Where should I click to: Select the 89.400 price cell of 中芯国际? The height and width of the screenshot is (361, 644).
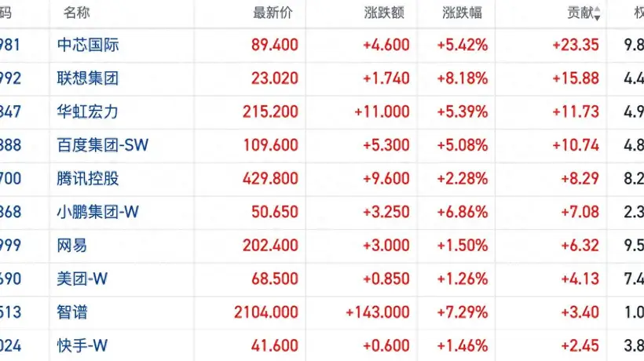pyautogui.click(x=275, y=45)
